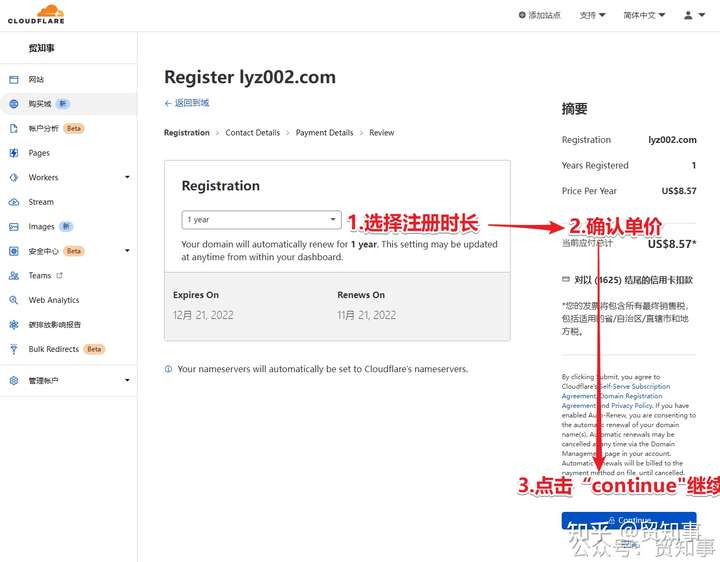Image resolution: width=720 pixels, height=562 pixels.
Task: Click the Register lyz002.com heading
Action: pyautogui.click(x=250, y=77)
